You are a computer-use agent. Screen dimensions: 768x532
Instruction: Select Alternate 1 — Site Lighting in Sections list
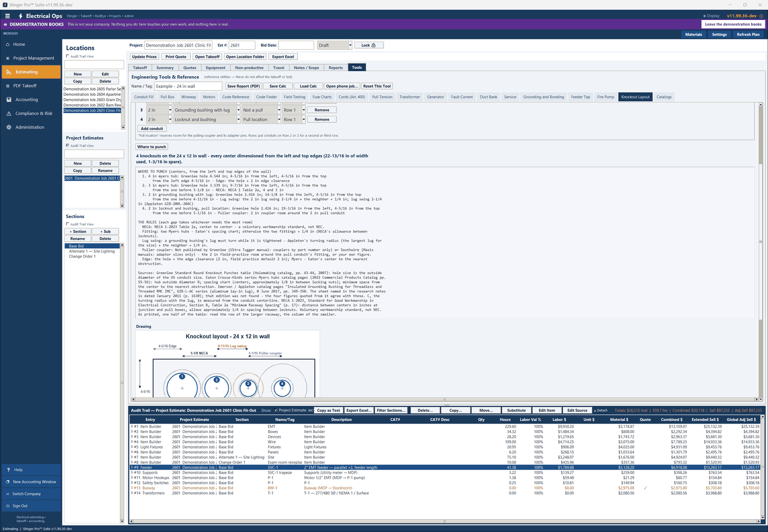click(92, 251)
